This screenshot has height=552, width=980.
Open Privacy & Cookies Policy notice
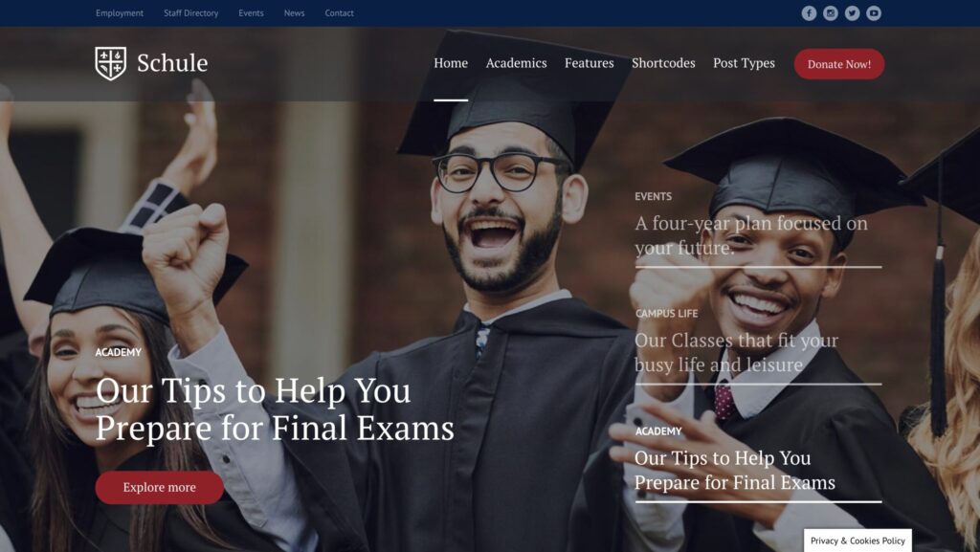(x=857, y=541)
